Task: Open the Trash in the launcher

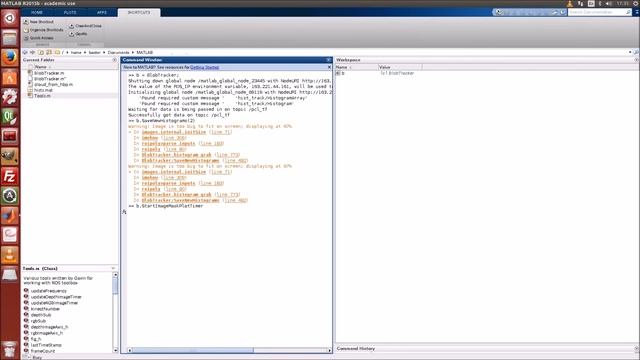Action: point(10,350)
